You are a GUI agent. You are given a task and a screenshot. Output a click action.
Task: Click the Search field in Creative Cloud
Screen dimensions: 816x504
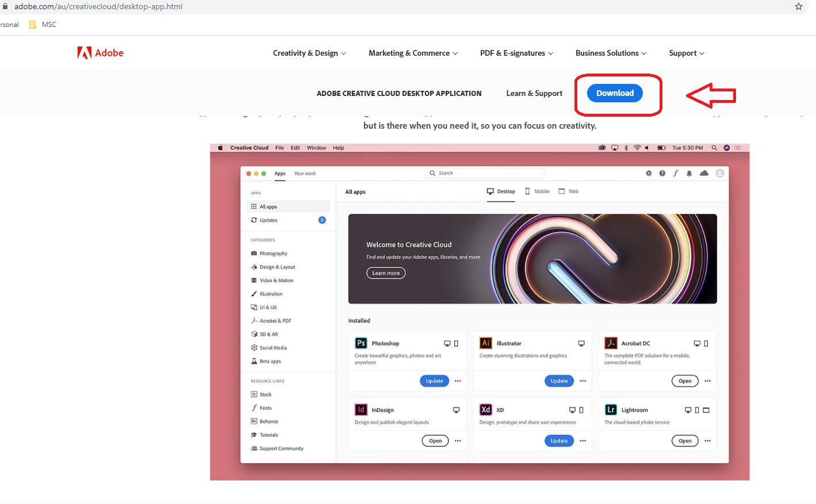tap(485, 173)
